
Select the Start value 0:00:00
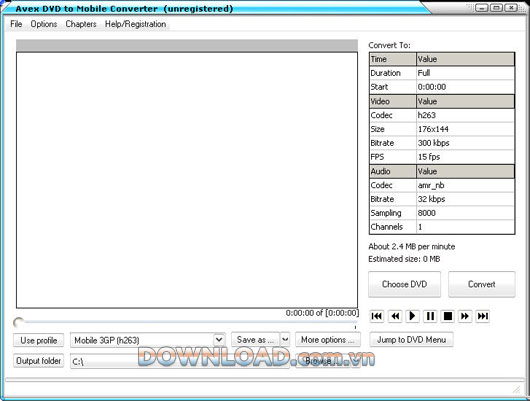pos(465,87)
